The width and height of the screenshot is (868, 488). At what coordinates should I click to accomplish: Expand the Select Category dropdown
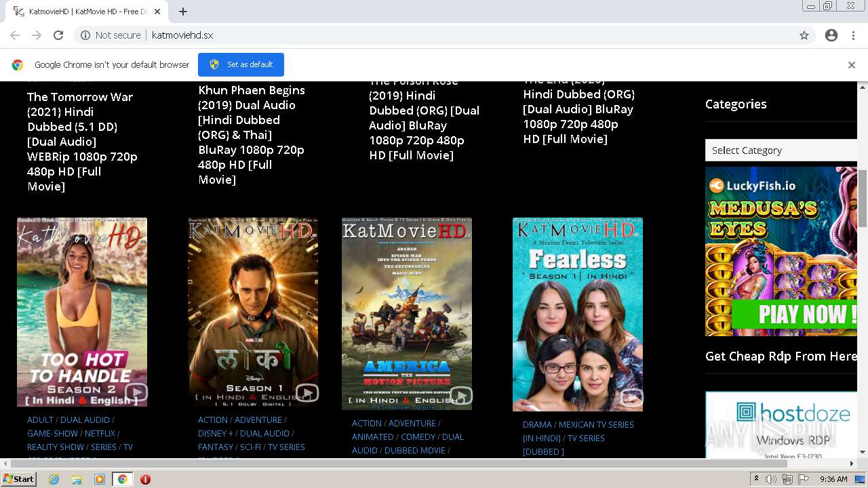[x=781, y=150]
